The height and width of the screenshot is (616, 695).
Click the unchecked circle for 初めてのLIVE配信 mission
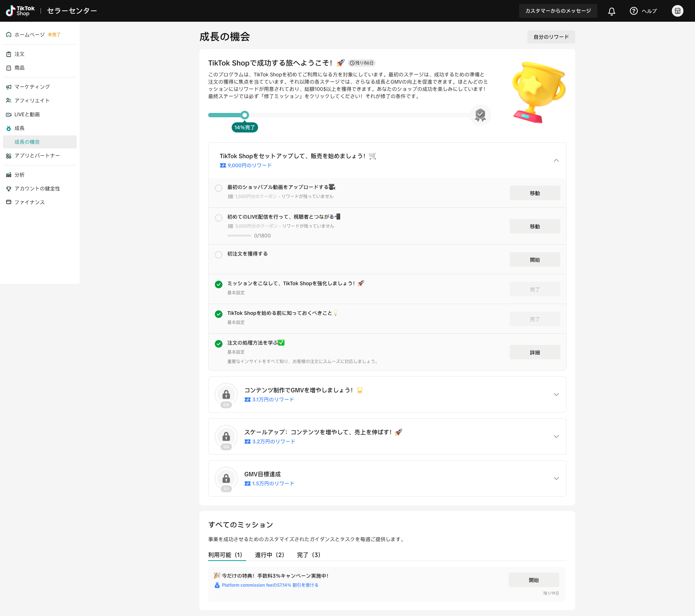pos(219,218)
